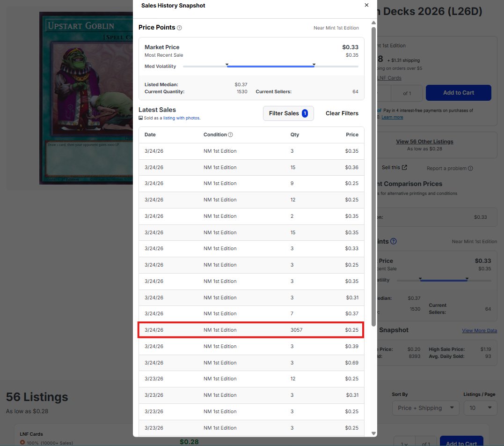Click the Most Recent Sale $0.35 value
Image resolution: width=504 pixels, height=446 pixels.
(x=352, y=55)
